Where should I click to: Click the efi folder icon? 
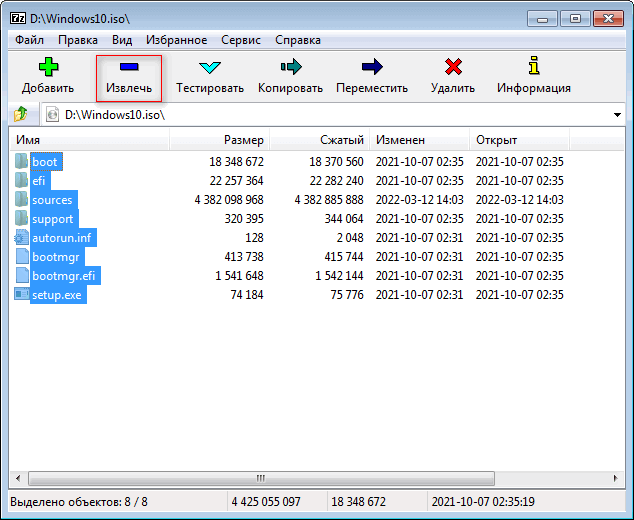tap(21, 180)
